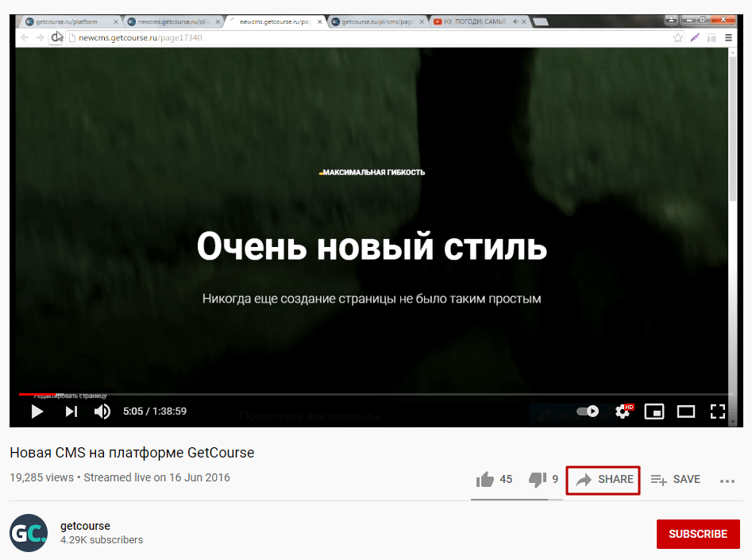Viewport: 752px width, 560px height.
Task: Click the grey panel extension icon beside the feather
Action: pos(712,37)
